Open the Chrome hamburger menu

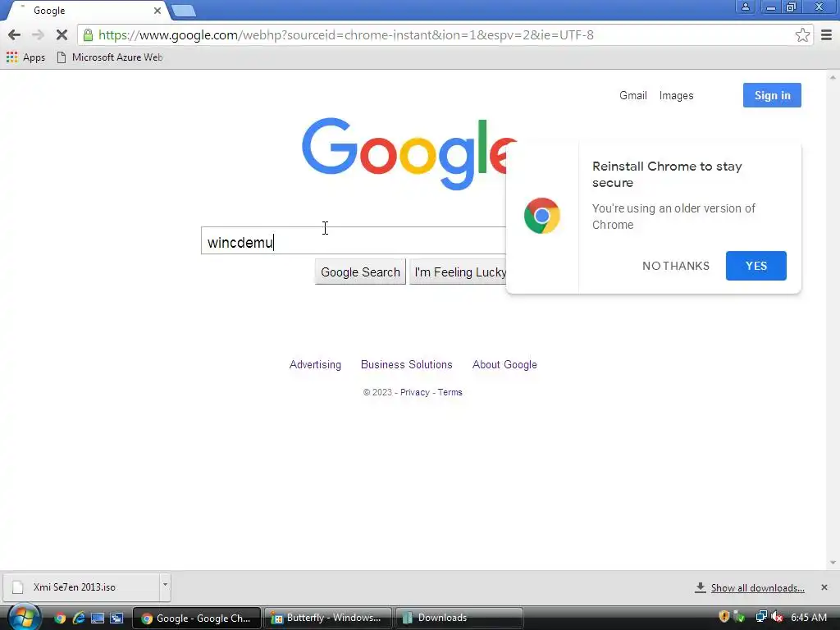point(827,35)
